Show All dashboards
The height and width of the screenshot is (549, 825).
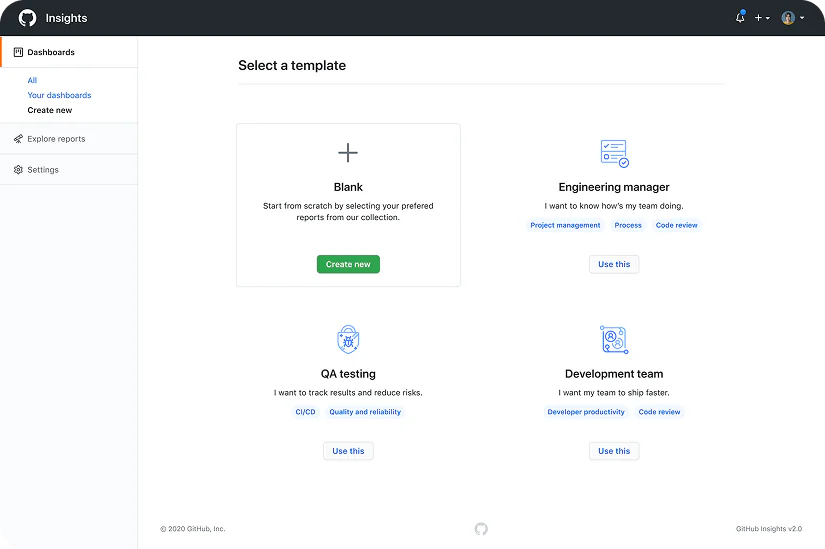click(32, 80)
